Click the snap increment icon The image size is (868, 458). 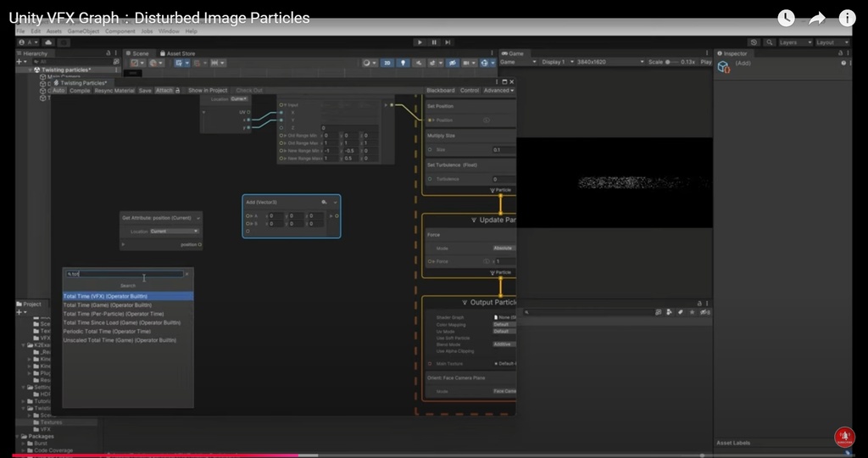(x=217, y=63)
